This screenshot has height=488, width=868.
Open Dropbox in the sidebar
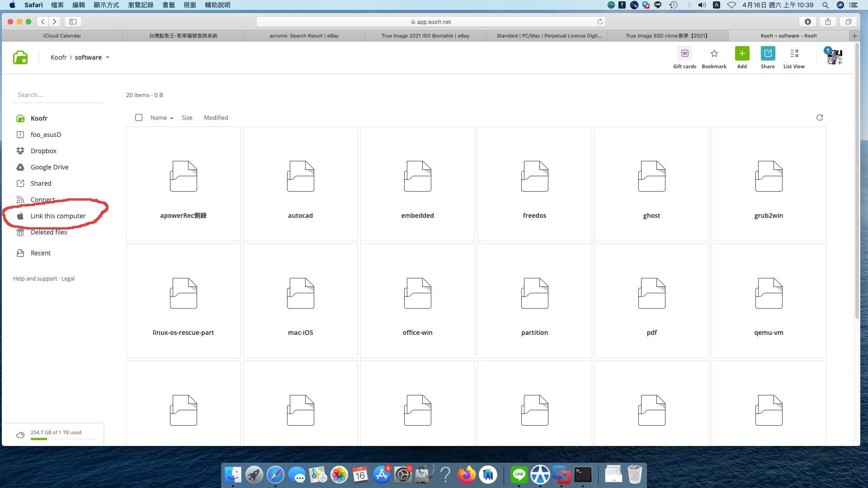pyautogui.click(x=43, y=151)
